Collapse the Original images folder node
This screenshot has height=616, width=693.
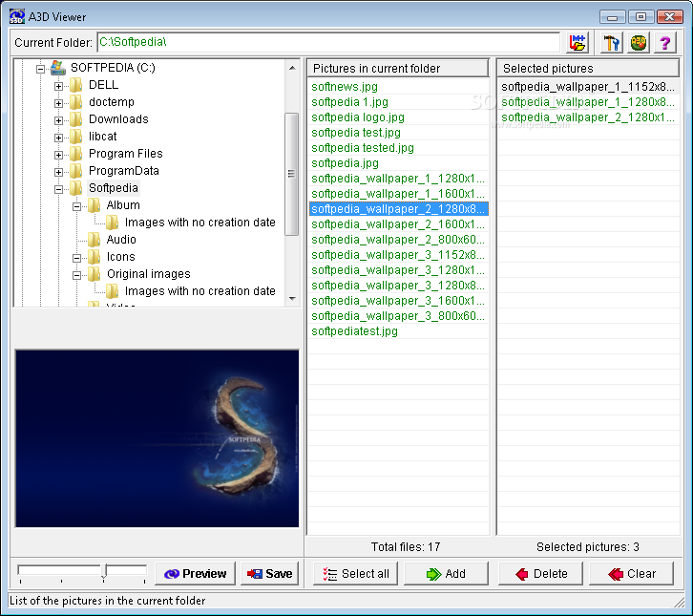76,275
